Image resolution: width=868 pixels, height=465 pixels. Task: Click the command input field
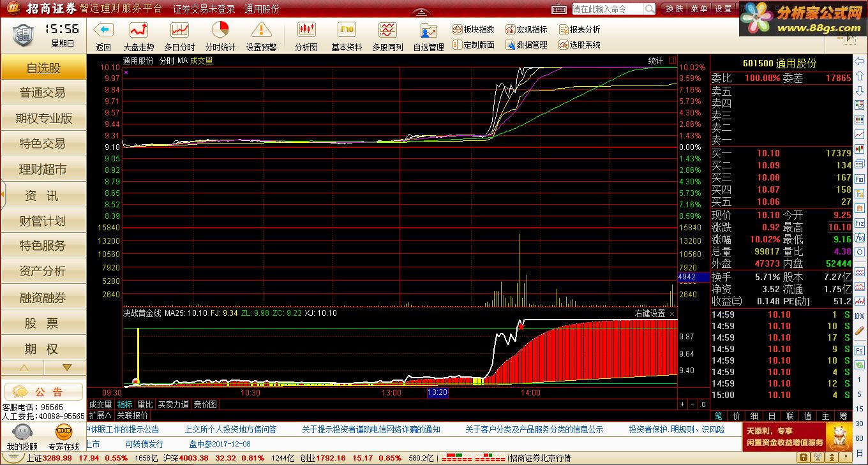[607, 9]
